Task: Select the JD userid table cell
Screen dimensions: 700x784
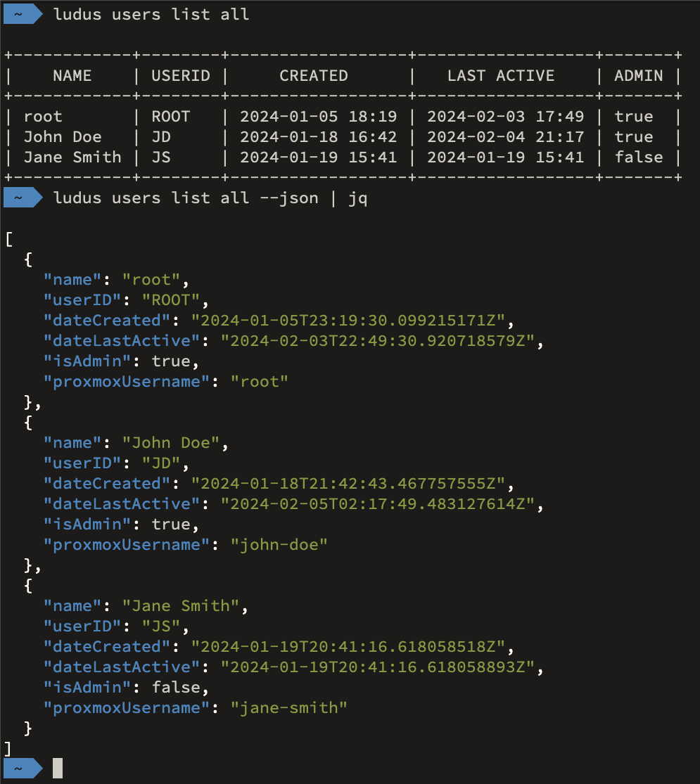Action: pos(161,137)
